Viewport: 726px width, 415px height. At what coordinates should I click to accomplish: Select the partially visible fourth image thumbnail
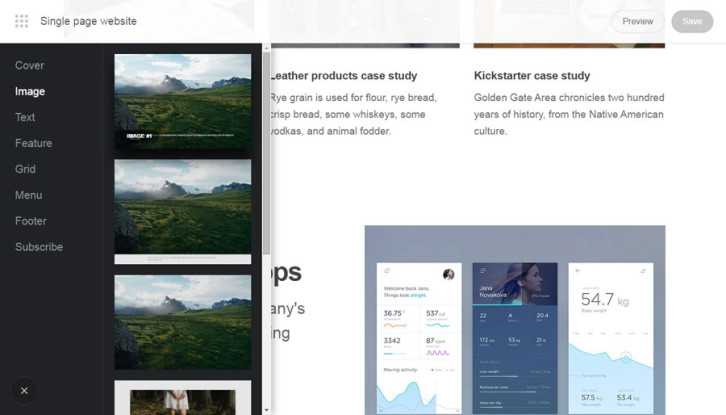[x=183, y=398]
